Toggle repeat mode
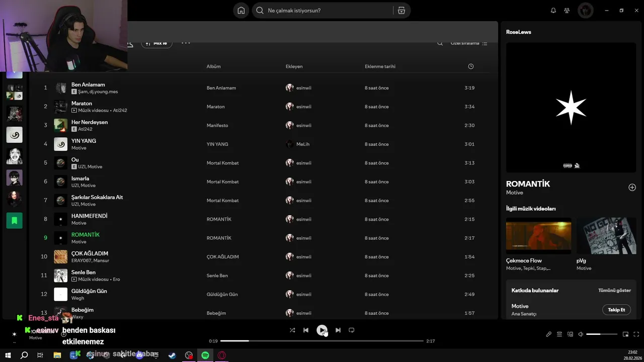644x362 pixels. coord(352,330)
